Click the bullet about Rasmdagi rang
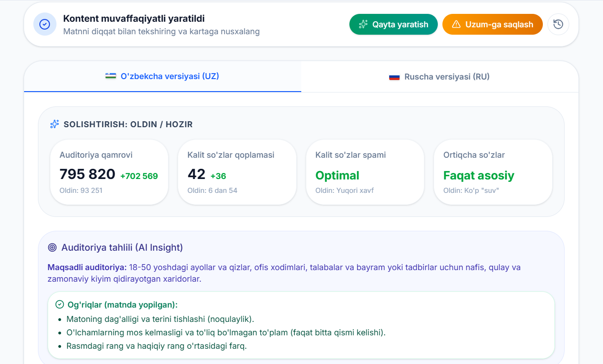This screenshot has height=364, width=603. point(156,346)
